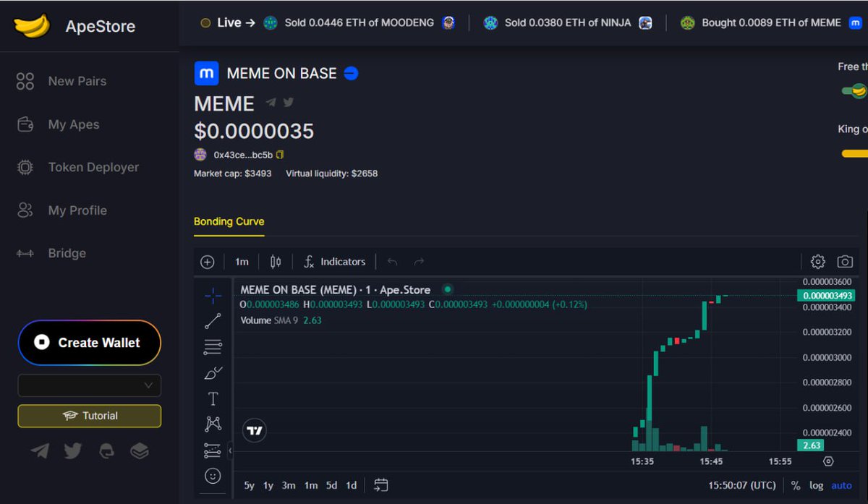Click the TradingView logo on chart
868x504 pixels.
click(x=255, y=431)
